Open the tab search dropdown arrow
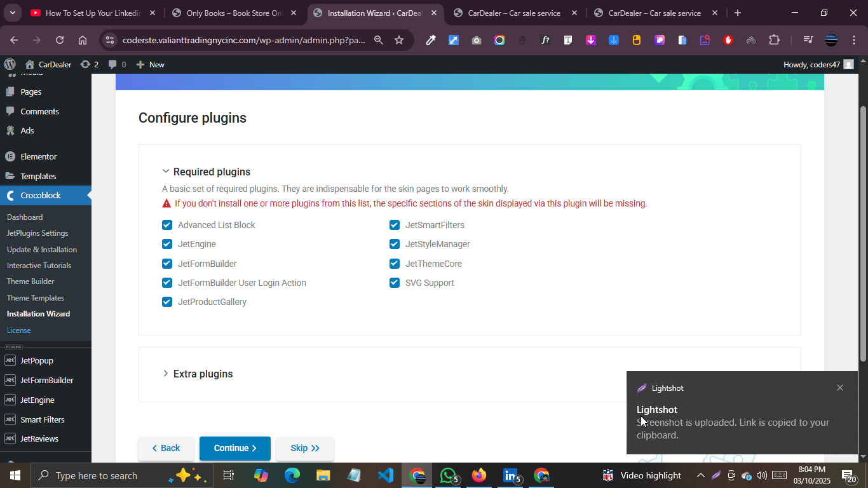This screenshot has width=868, height=488. tap(12, 13)
